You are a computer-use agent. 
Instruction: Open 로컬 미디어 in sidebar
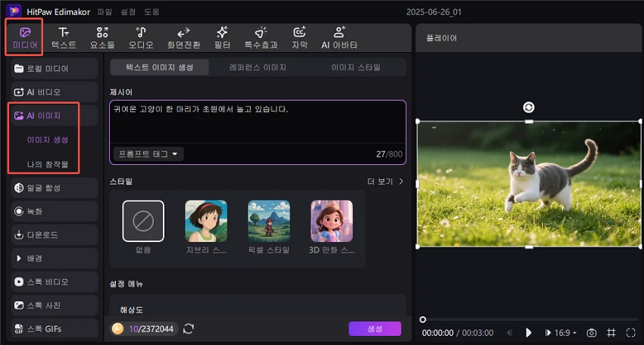point(55,69)
